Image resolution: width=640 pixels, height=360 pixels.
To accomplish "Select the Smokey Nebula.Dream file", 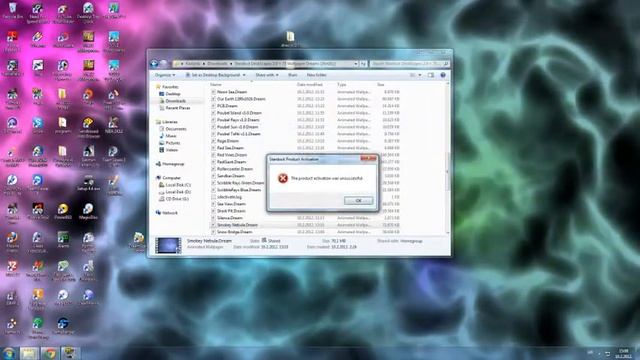I will point(237,225).
